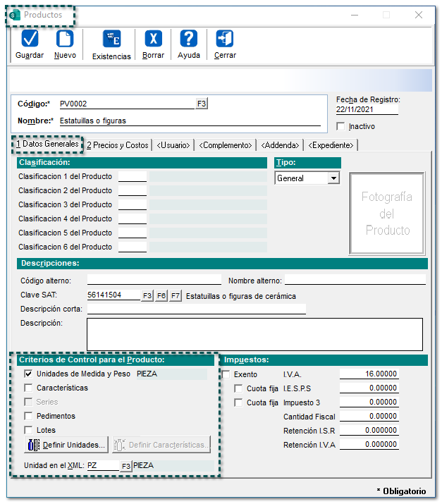Image resolution: width=442 pixels, height=504 pixels.
Task: Click the Nuevo new document icon
Action: click(x=65, y=39)
